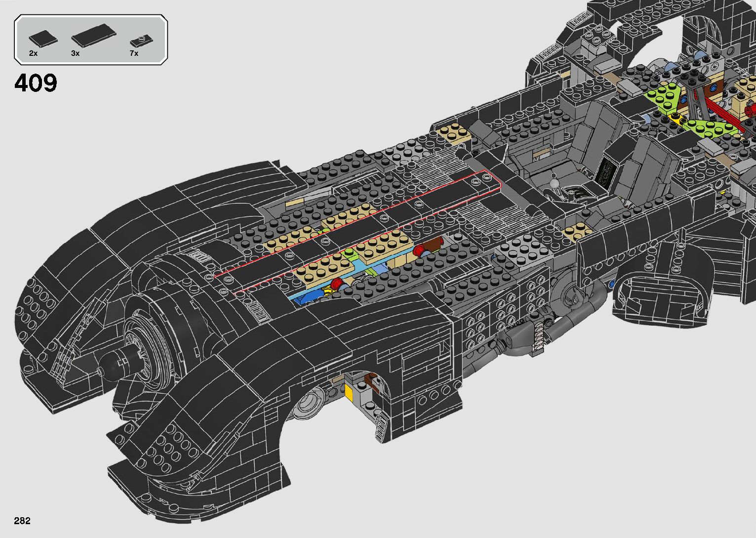Click the "2x" quantity label
The image size is (756, 538).
(33, 53)
